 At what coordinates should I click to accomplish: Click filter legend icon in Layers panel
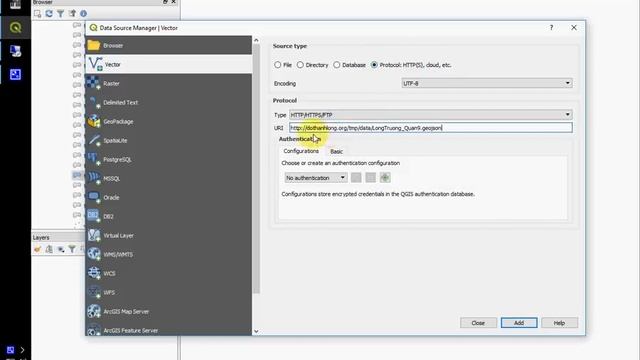[x=72, y=249]
